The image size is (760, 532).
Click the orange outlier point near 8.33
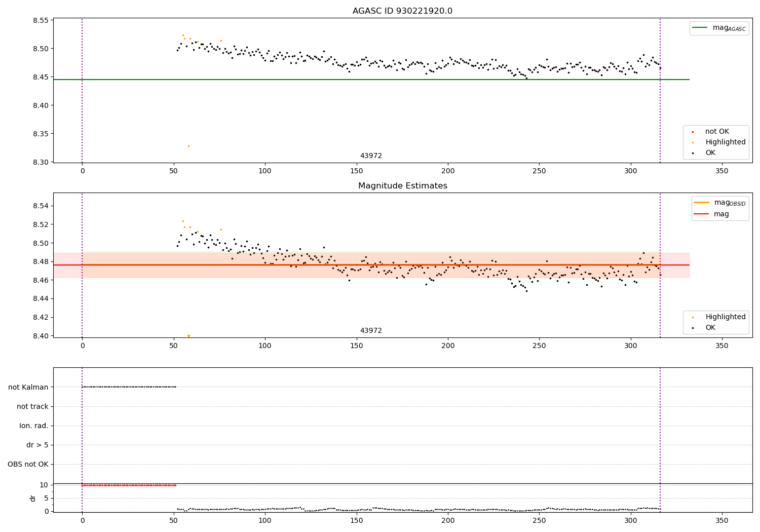click(188, 146)
